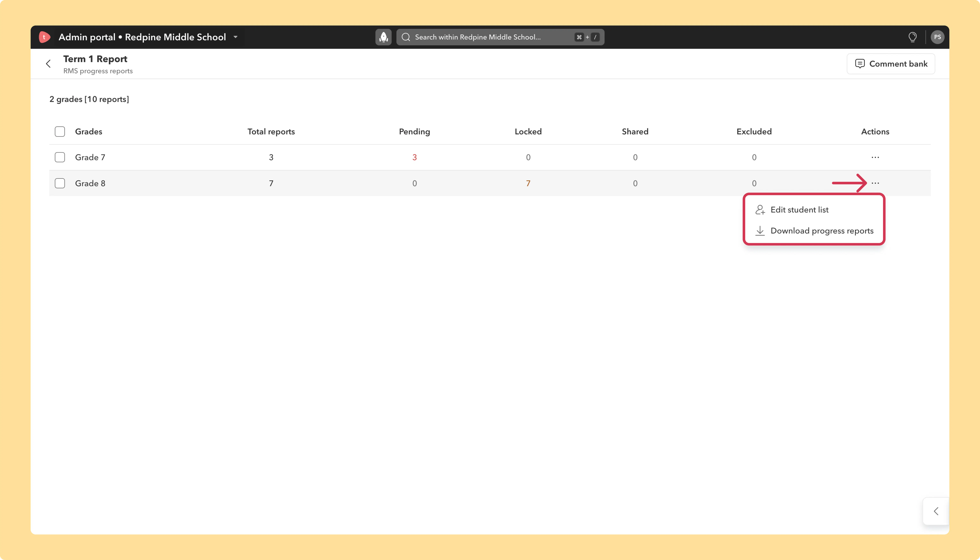This screenshot has width=980, height=560.
Task: Click the Actions column header
Action: point(875,132)
